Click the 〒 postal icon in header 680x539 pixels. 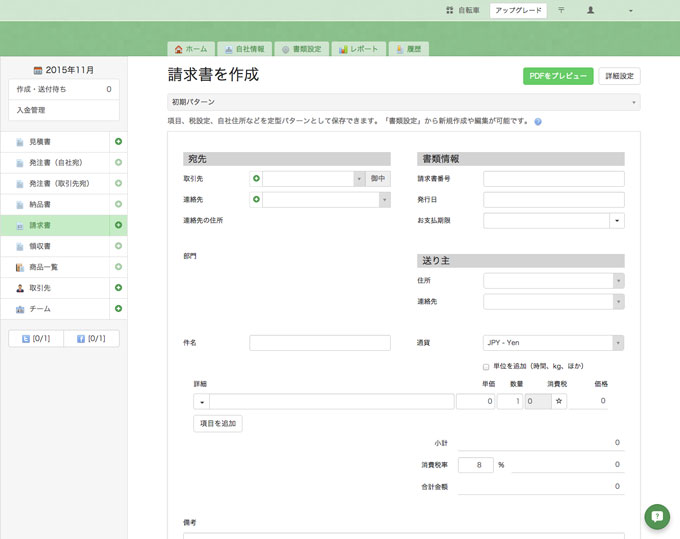coord(561,10)
